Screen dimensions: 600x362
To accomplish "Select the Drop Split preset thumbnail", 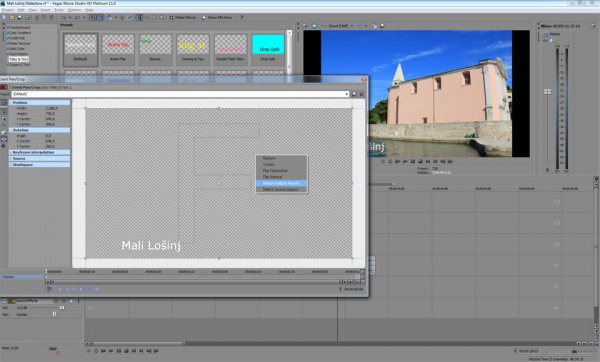I will (268, 49).
